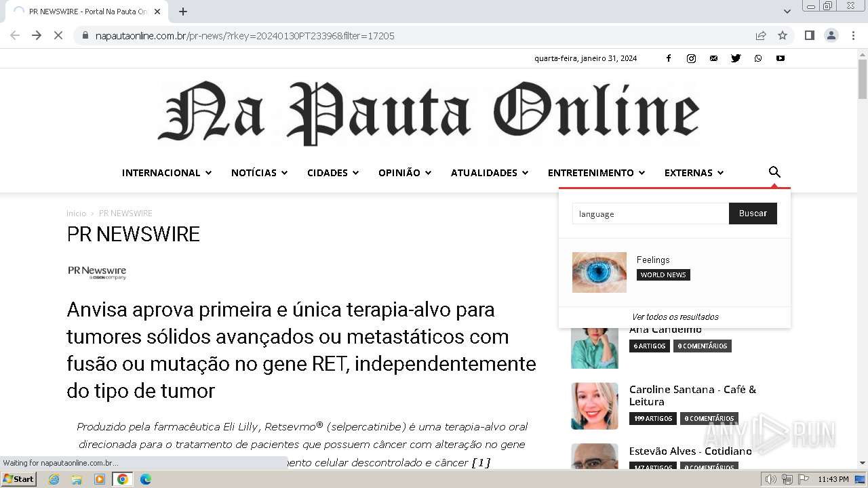This screenshot has width=868, height=488.
Task: Expand the CIDADES menu
Action: (333, 173)
